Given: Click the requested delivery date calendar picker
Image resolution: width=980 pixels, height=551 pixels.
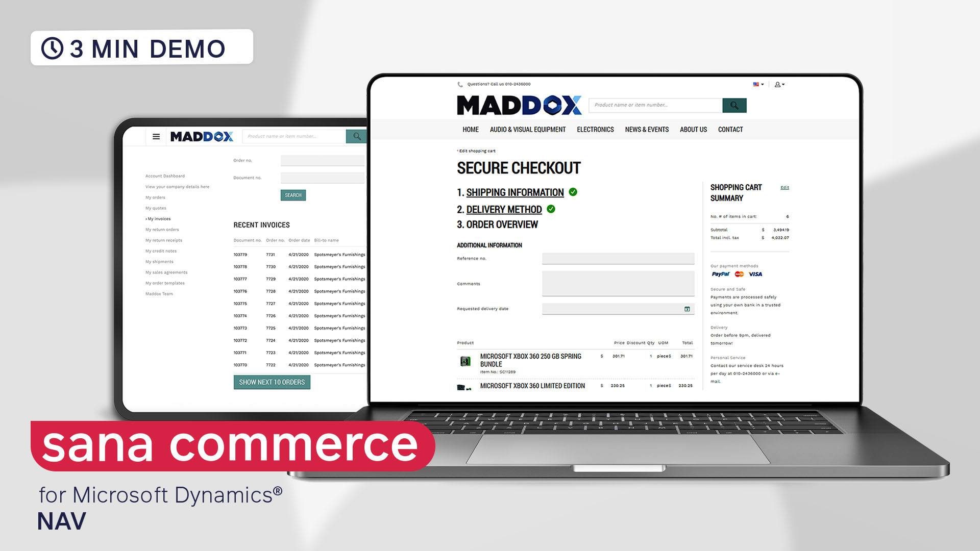Looking at the screenshot, I should 687,309.
